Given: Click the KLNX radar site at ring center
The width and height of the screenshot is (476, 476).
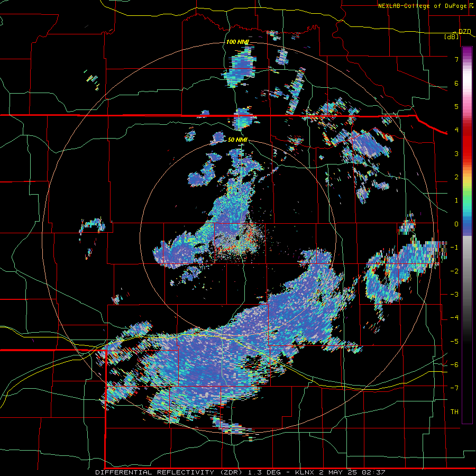Looking at the screenshot, I should coord(237,238).
